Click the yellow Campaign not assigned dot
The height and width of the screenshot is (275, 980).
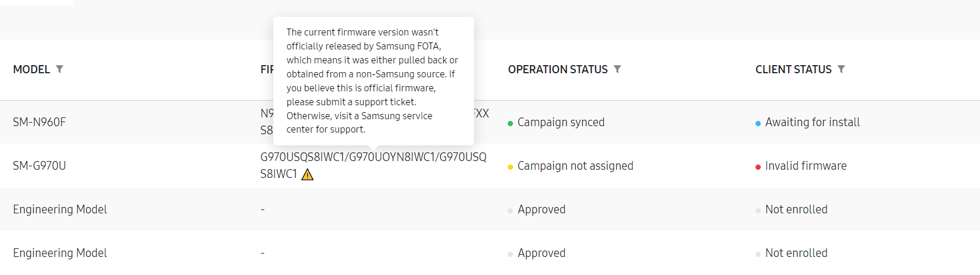pyautogui.click(x=510, y=167)
